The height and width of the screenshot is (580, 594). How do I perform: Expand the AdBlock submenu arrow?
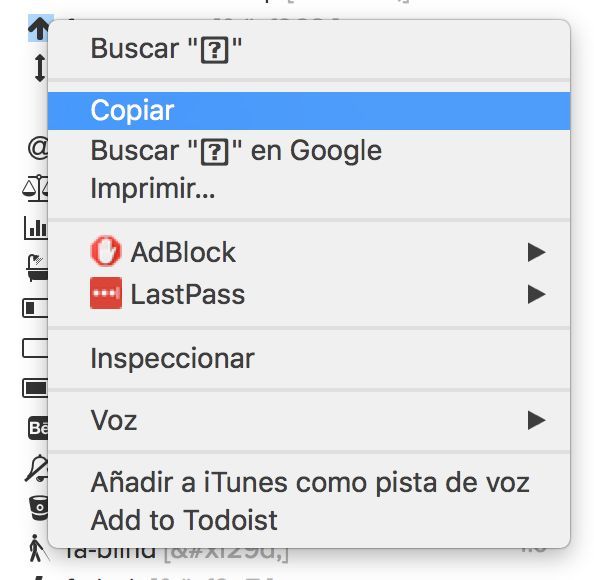point(536,252)
